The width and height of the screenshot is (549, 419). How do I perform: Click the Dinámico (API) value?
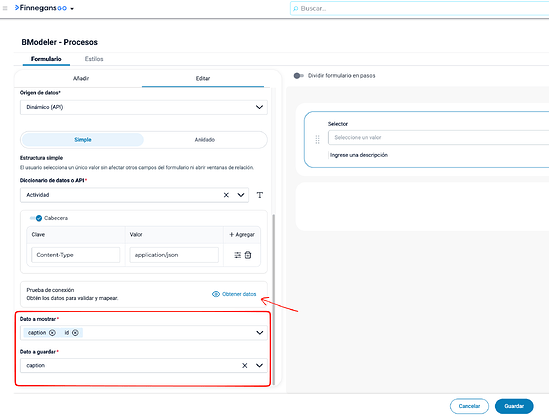[45, 107]
